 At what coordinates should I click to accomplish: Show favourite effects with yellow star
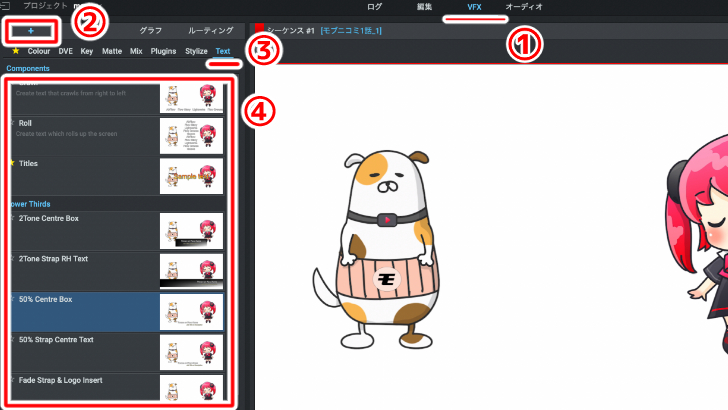(16, 51)
